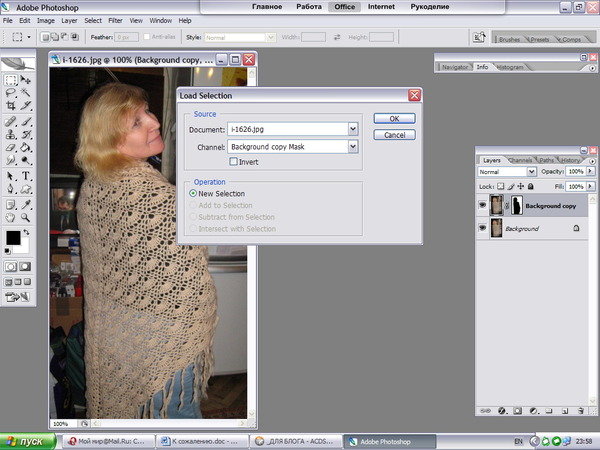Open tool preset picker arrow
Viewport: 600px width, 450px height.
[29, 37]
